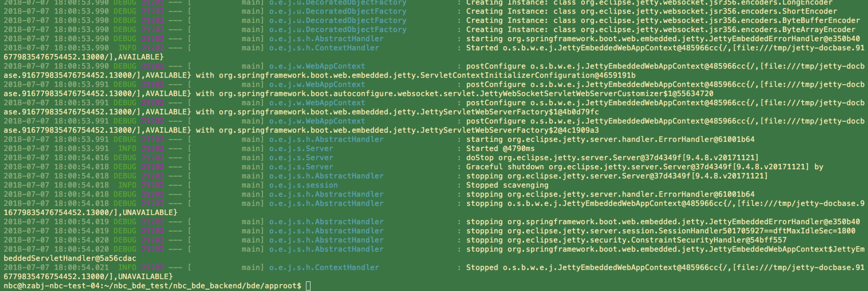Click JettyServletWebServerFactory$2@4c1909a3 text
Image resolution: width=868 pixels, height=291 pixels.
tap(510, 130)
